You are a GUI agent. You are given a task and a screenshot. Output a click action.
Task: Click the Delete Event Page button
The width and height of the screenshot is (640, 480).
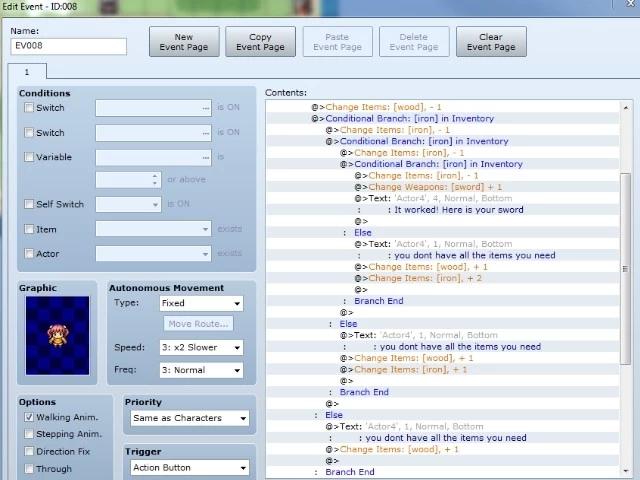[414, 42]
